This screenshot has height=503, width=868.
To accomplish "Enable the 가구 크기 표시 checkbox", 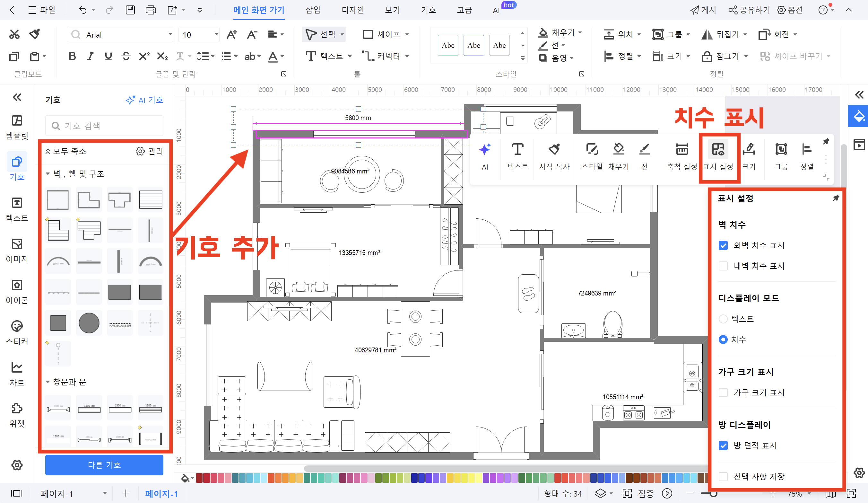I will [x=723, y=392].
